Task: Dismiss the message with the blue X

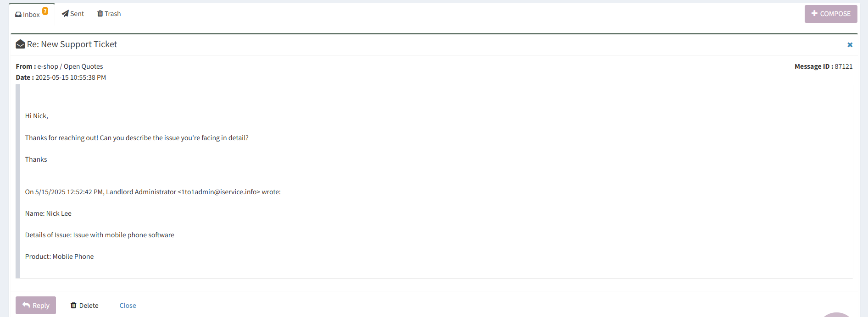Action: [850, 45]
